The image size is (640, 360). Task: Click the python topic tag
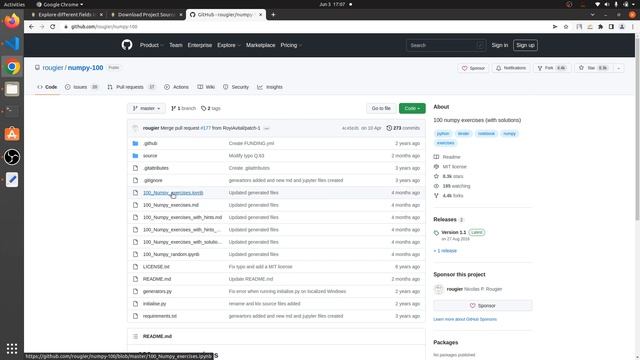[x=443, y=133]
